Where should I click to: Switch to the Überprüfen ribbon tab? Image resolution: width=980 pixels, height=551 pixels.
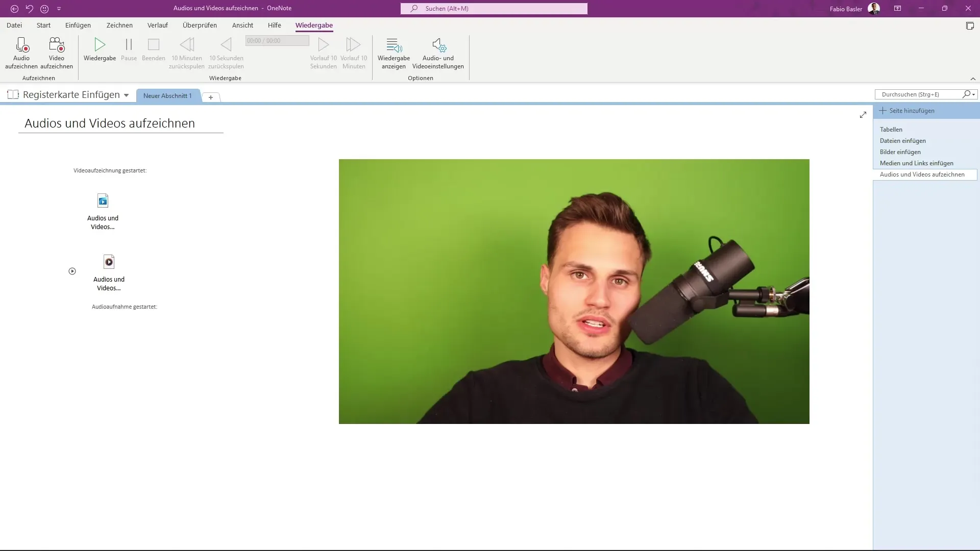pyautogui.click(x=200, y=25)
